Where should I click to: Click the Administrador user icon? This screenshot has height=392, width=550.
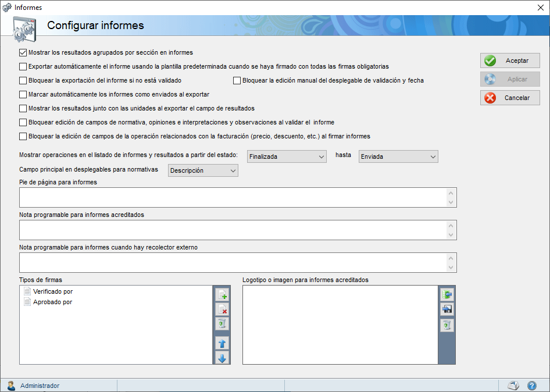coord(11,386)
